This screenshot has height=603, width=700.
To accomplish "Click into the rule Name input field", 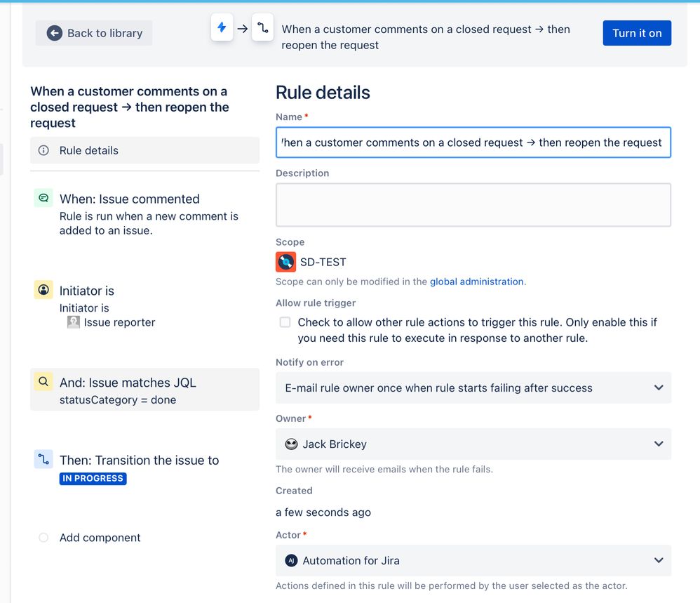I will coord(473,143).
